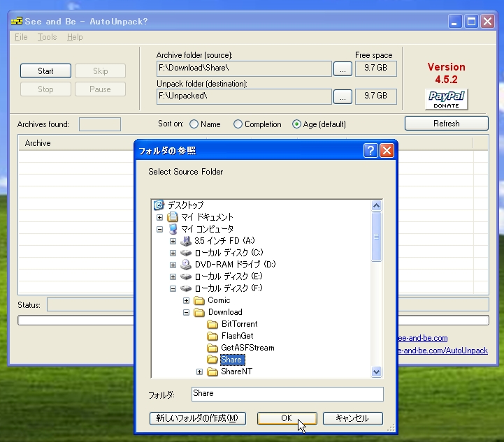Collapse the Download folder node
This screenshot has width=504, height=442.
[x=186, y=312]
